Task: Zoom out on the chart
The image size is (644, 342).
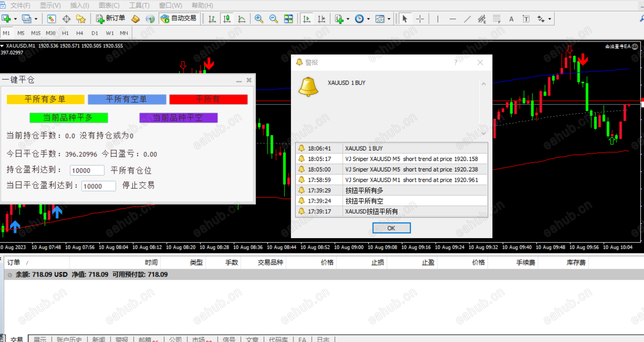Action: (273, 19)
